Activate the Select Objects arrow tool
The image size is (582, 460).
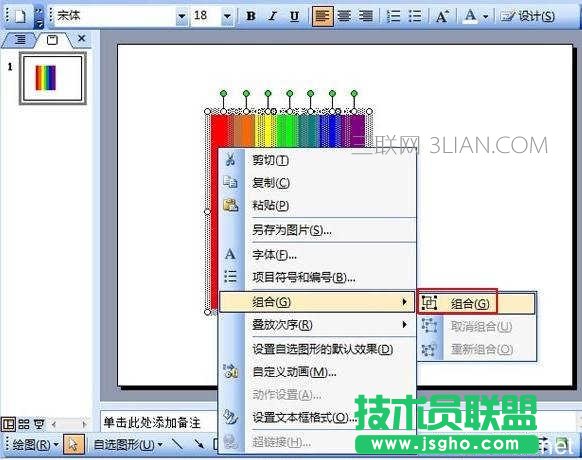[x=73, y=444]
